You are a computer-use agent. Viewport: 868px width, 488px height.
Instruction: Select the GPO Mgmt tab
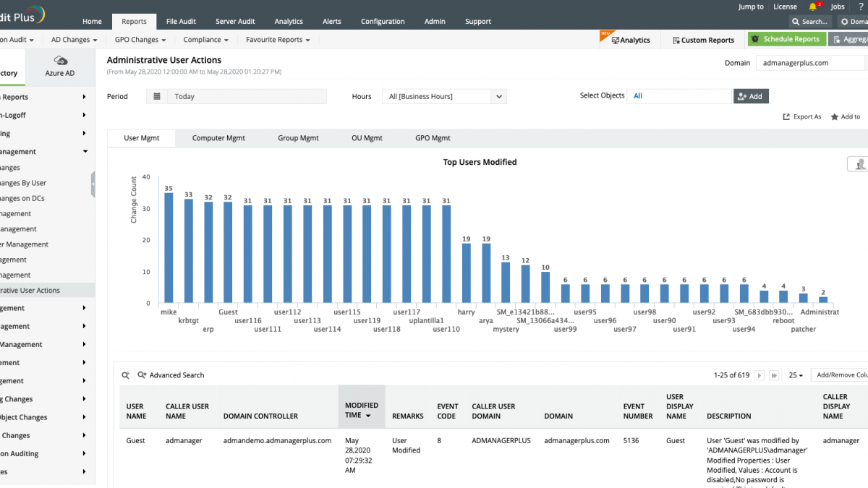(433, 138)
